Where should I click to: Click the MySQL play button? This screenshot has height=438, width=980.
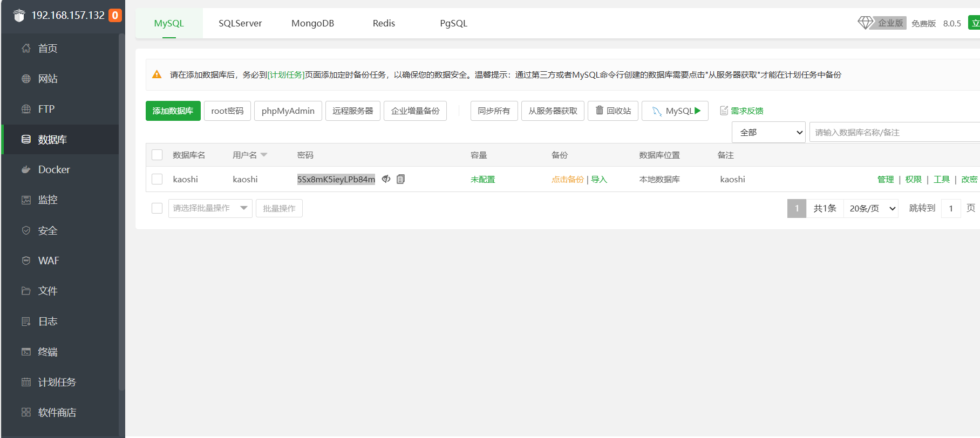[675, 111]
